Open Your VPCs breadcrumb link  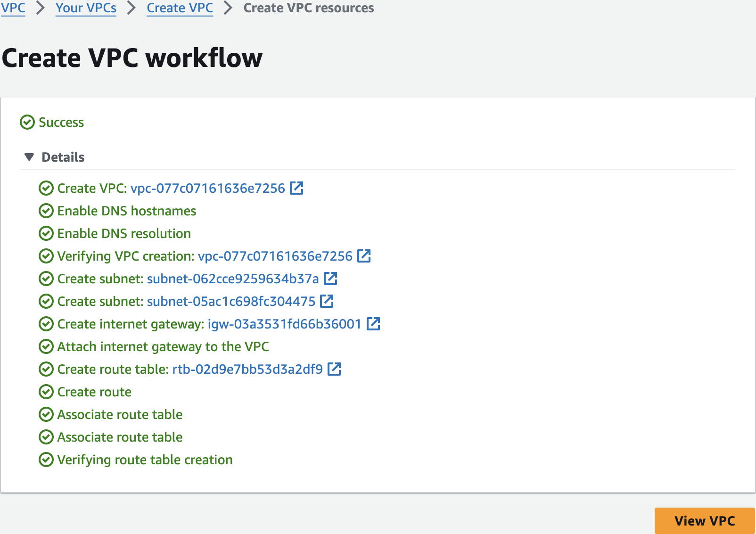coord(86,8)
